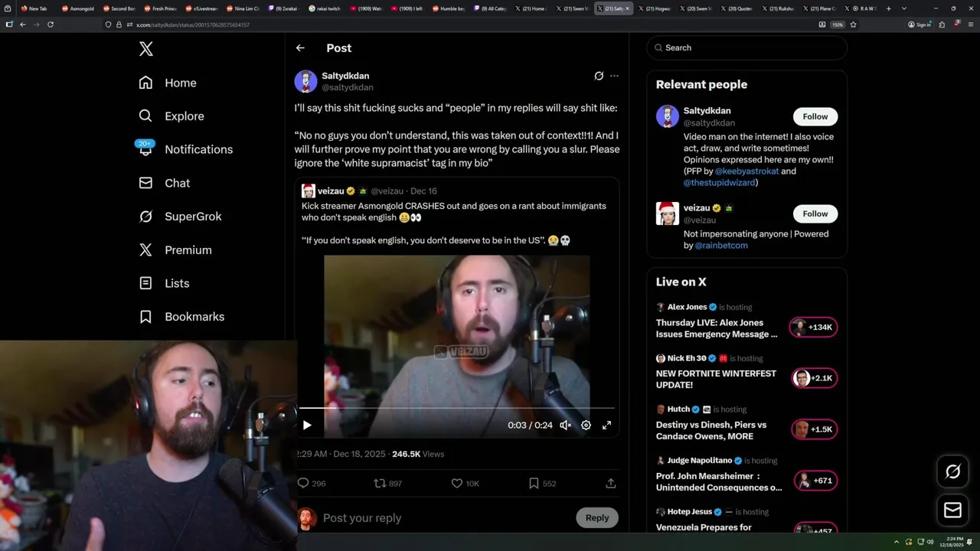Switch to the (21) Hogwar browser tab
The image size is (980, 551).
click(655, 8)
